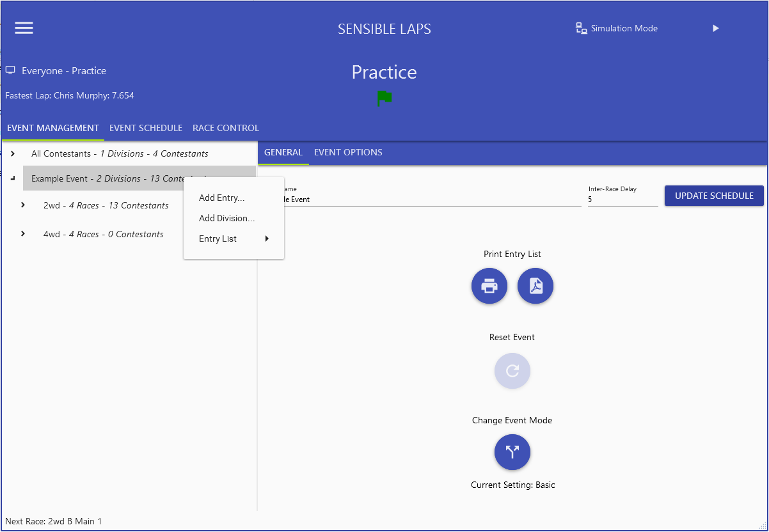This screenshot has height=532, width=769.
Task: Expand the All Contestants tree node
Action: coord(13,153)
